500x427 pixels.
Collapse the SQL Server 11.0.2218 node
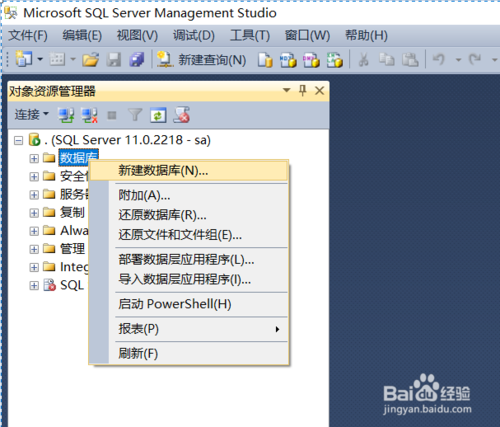[19, 140]
